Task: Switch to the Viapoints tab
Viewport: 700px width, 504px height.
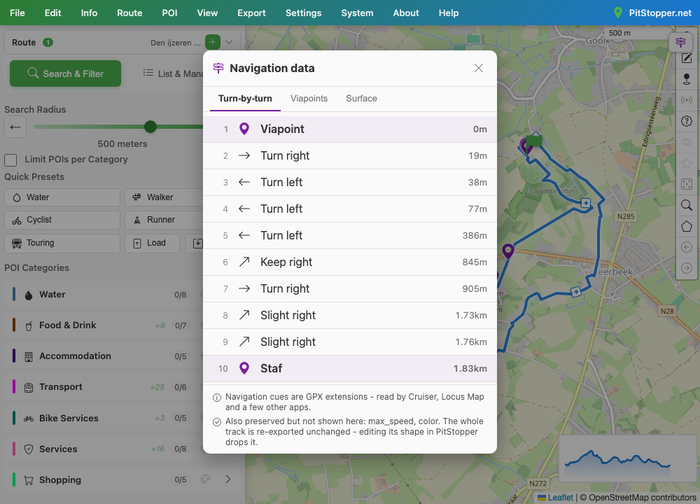Action: click(309, 99)
